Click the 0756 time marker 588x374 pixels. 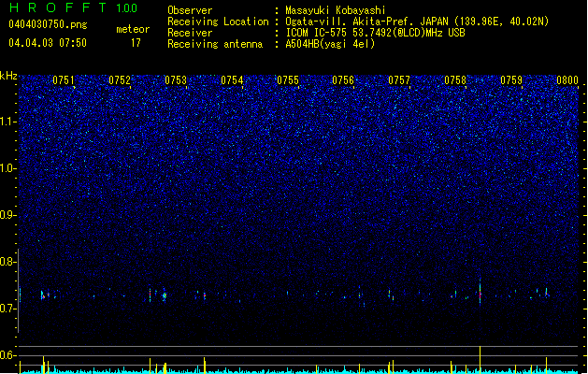tap(343, 80)
